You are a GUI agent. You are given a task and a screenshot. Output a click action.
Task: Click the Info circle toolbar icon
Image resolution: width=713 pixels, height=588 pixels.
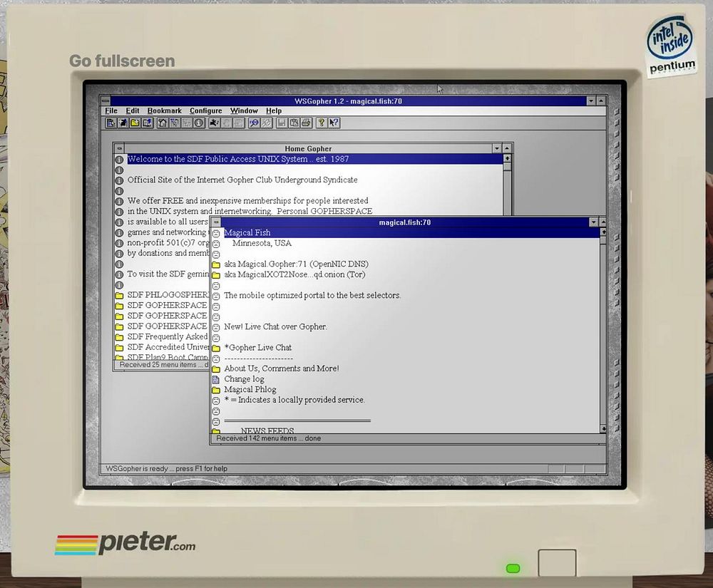199,123
